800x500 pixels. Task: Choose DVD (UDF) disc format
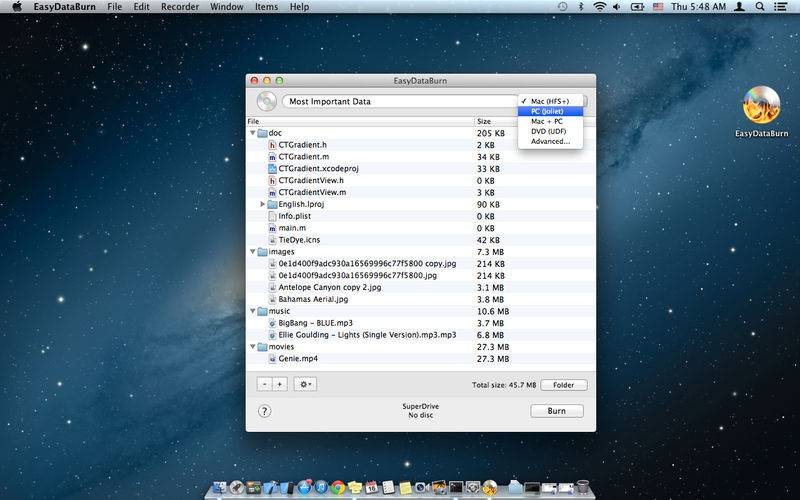[551, 131]
